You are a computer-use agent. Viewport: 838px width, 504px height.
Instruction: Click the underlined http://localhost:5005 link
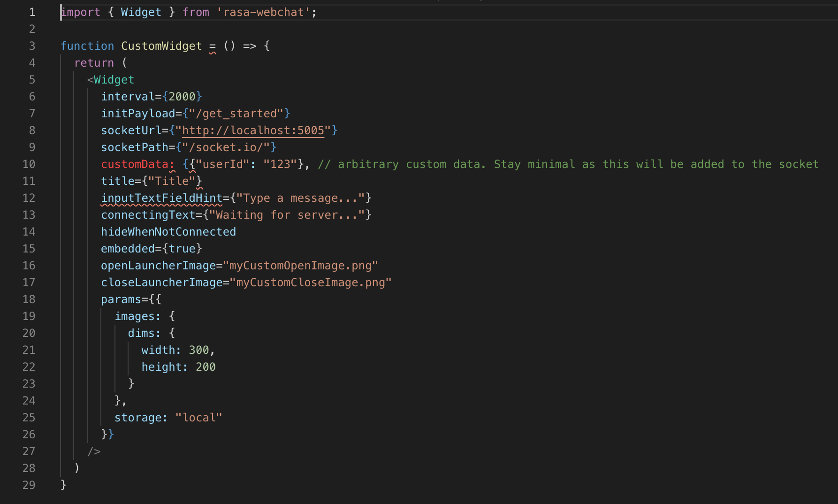253,130
